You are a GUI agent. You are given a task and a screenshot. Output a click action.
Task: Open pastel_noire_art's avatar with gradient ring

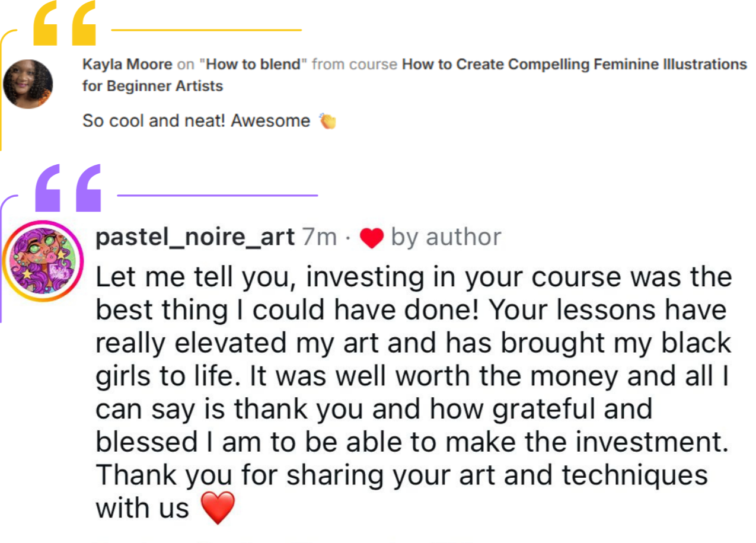click(x=44, y=261)
